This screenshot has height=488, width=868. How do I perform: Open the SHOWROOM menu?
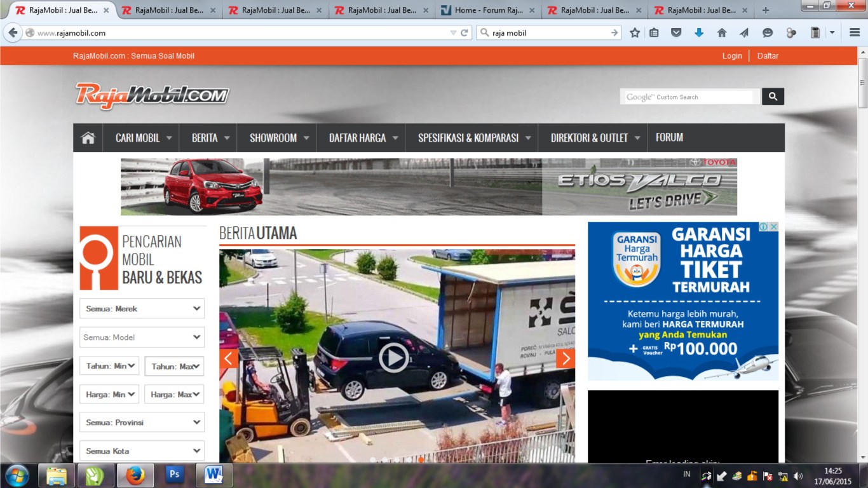(x=277, y=138)
